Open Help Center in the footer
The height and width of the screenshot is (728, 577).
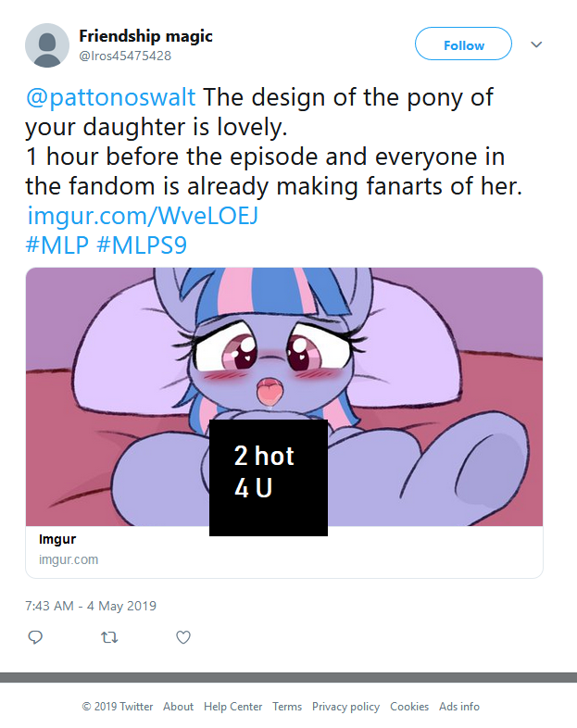232,707
